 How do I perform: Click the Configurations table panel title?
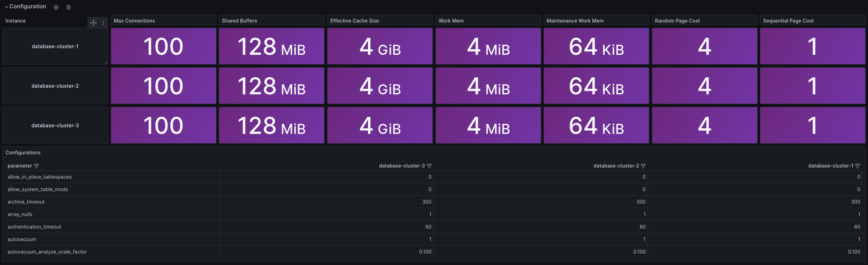tap(23, 153)
